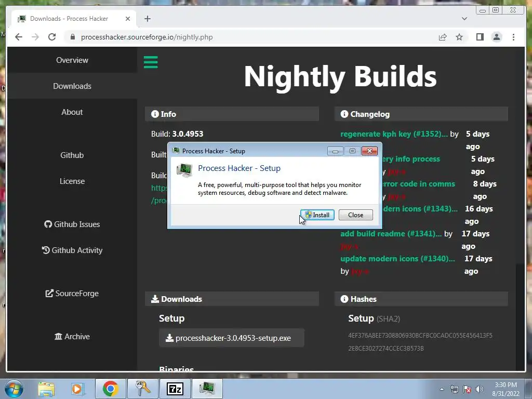Open Downloads in the sidebar
Viewport: 532px width, 399px height.
point(72,86)
